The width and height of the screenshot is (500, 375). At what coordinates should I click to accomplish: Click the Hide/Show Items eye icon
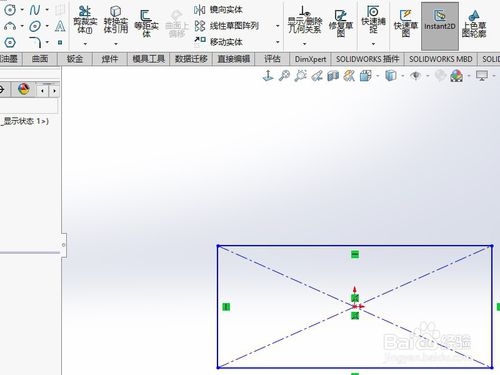[x=415, y=76]
